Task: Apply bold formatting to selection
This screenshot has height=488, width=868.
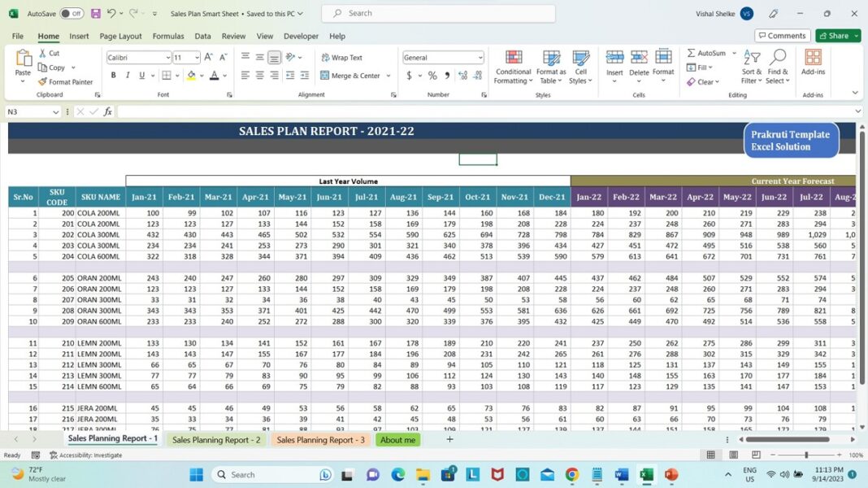Action: [113, 75]
